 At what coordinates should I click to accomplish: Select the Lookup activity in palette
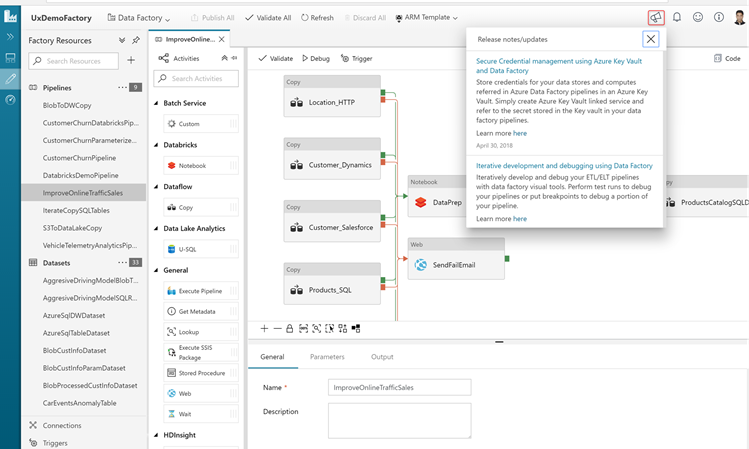[201, 332]
